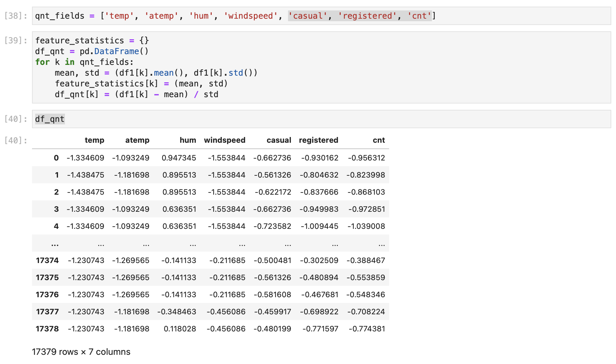Select row index 3
Image resolution: width=616 pixels, height=364 pixels.
pyautogui.click(x=56, y=209)
